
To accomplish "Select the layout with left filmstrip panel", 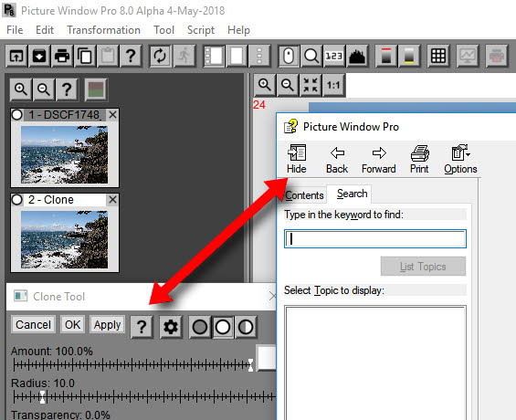I will pyautogui.click(x=214, y=56).
